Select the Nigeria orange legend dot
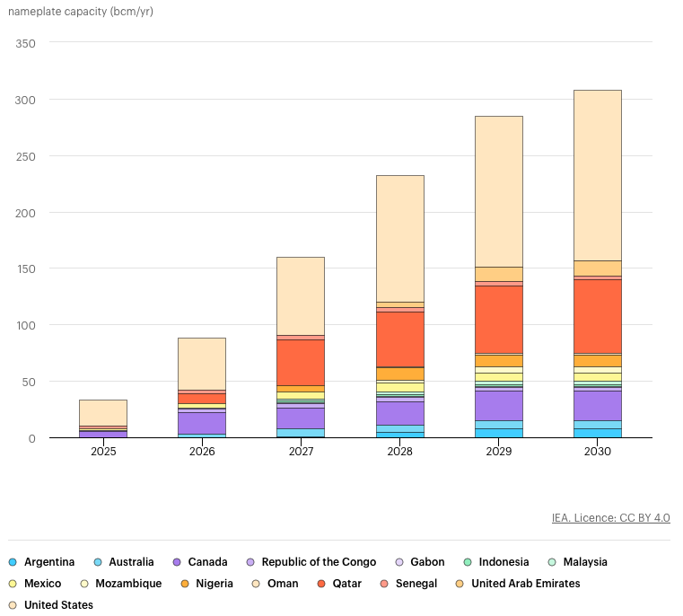 click(x=185, y=584)
